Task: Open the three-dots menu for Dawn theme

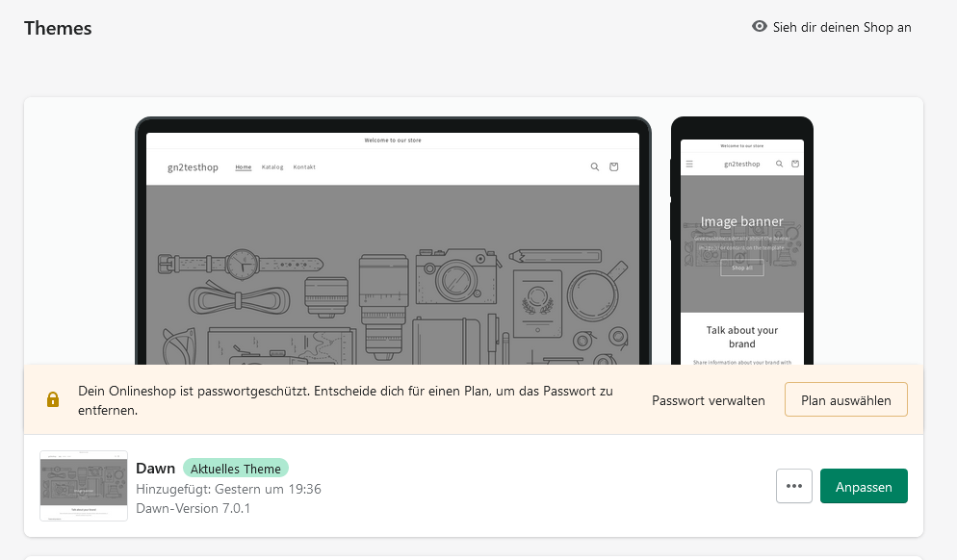Action: click(x=794, y=486)
